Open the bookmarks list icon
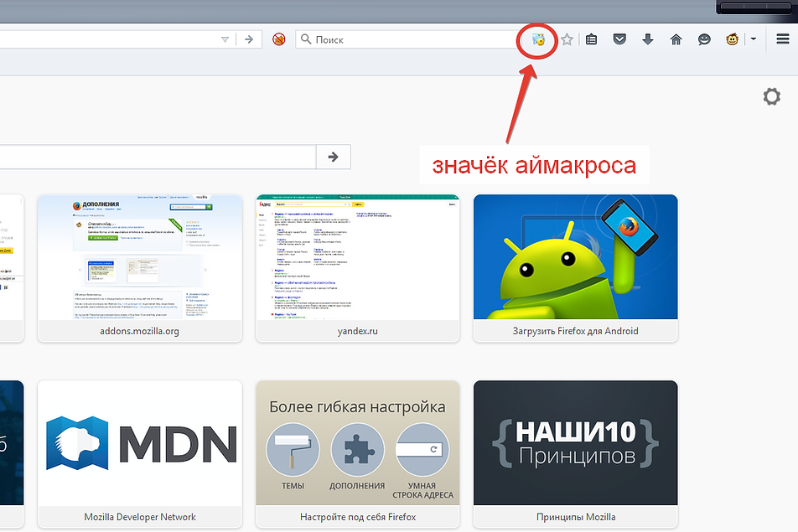 592,39
